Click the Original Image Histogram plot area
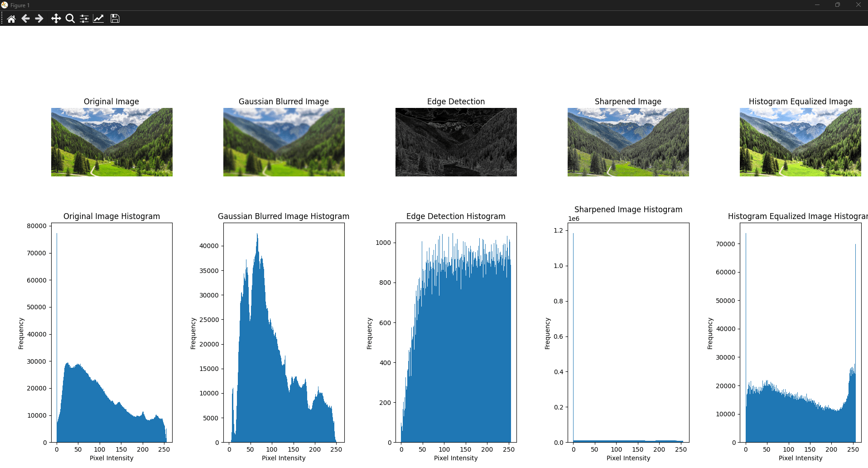This screenshot has width=868, height=468. [x=112, y=332]
